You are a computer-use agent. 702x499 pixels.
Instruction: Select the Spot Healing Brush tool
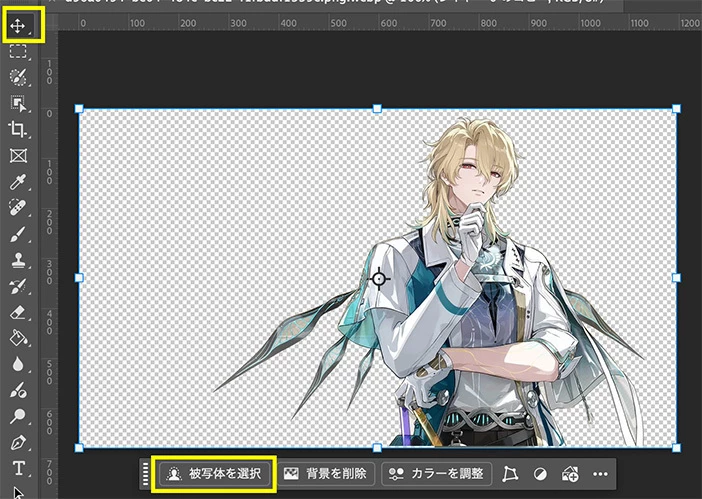[x=18, y=208]
